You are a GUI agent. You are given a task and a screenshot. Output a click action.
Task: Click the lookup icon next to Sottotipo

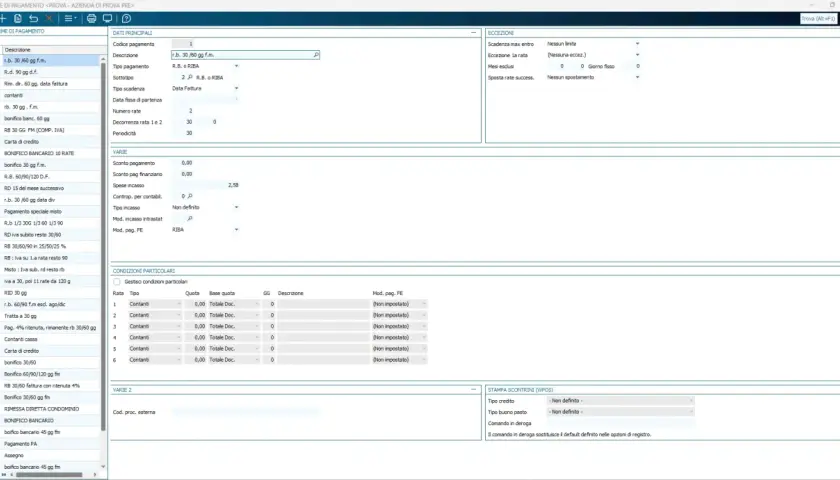click(x=190, y=77)
